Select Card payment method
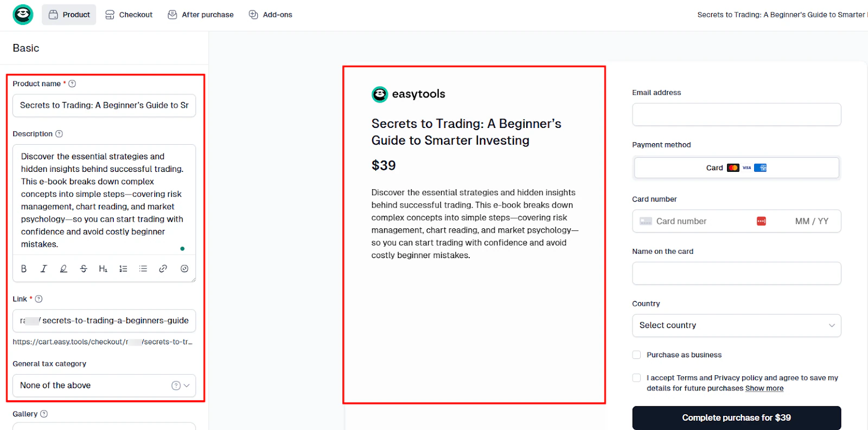Screen dimensions: 868x430 (x=736, y=168)
